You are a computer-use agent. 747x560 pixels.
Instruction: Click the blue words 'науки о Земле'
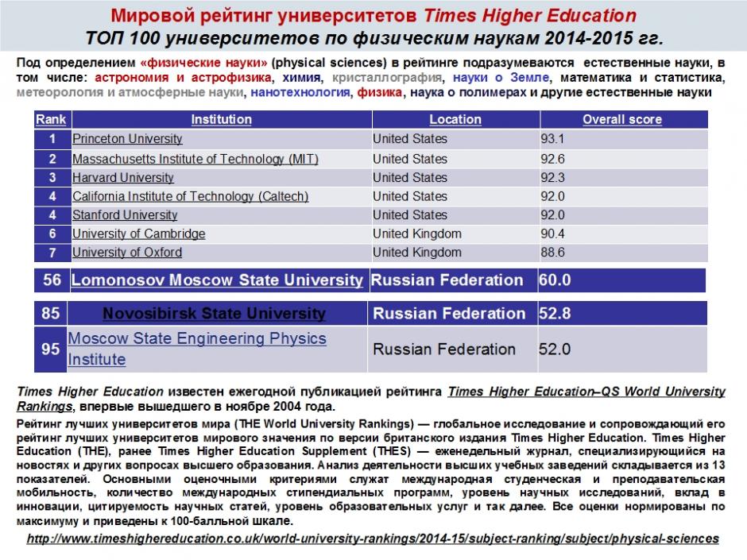click(x=501, y=78)
